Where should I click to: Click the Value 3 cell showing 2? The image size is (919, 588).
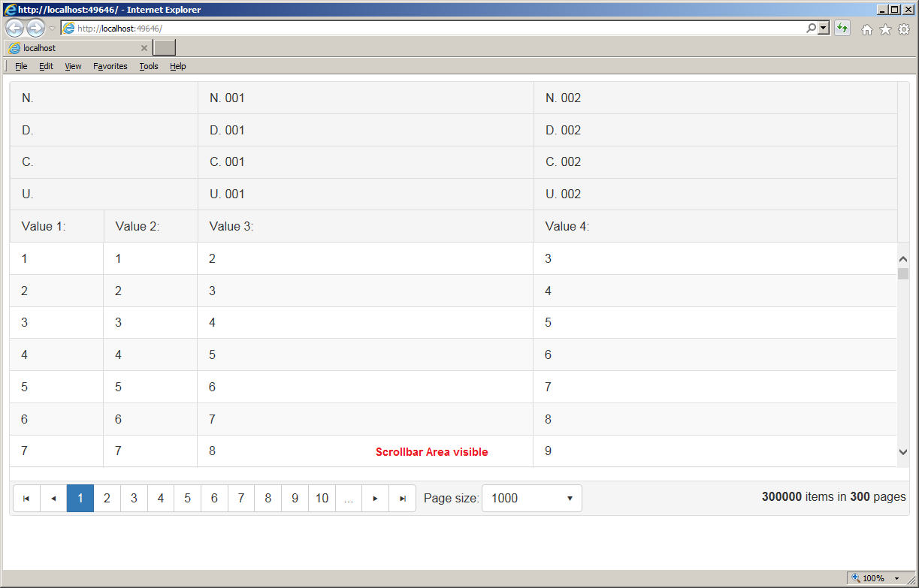[365, 258]
